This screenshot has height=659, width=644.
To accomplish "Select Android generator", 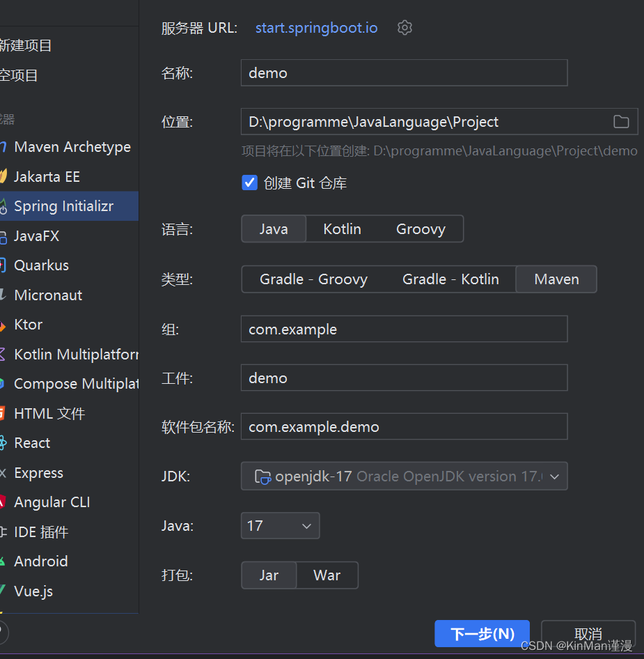I will tap(69, 561).
